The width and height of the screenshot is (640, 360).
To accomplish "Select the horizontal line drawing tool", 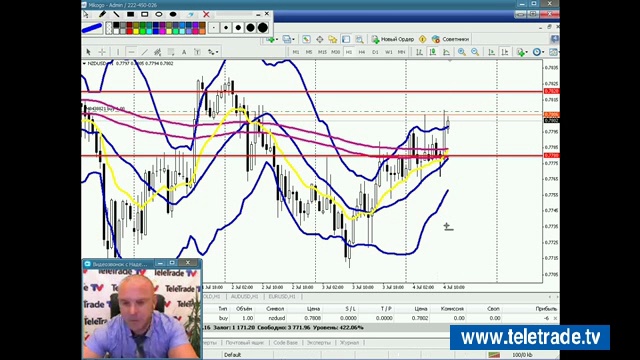I will tap(131, 52).
